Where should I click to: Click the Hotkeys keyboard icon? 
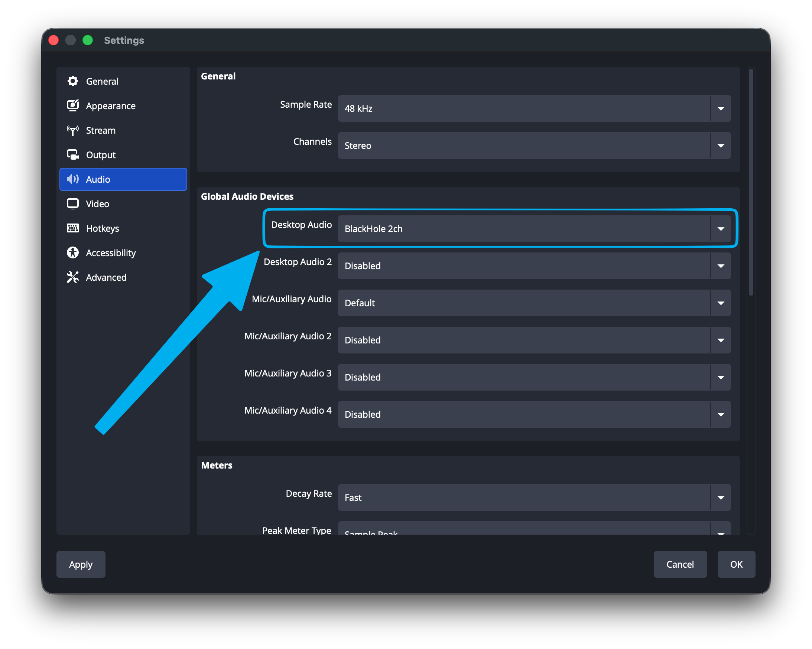(x=73, y=228)
